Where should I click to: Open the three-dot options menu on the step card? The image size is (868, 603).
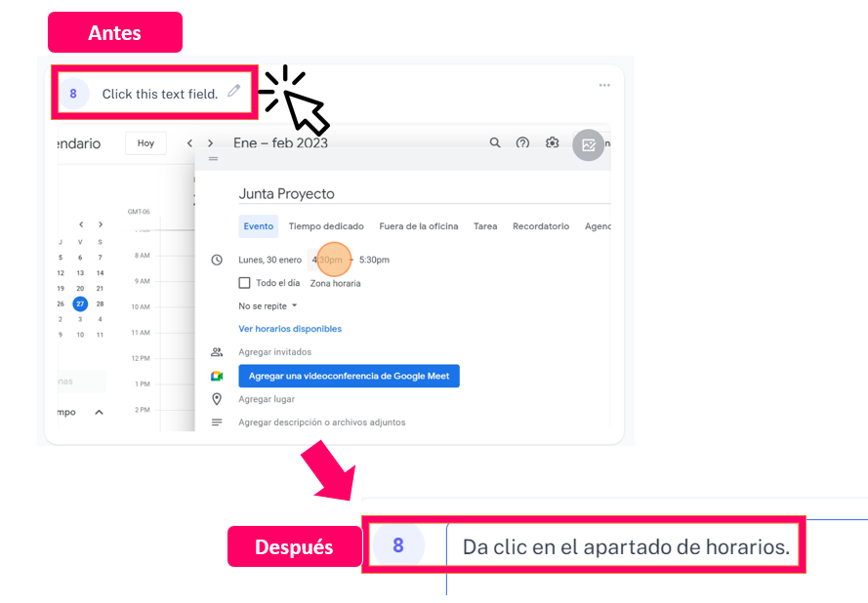[604, 86]
